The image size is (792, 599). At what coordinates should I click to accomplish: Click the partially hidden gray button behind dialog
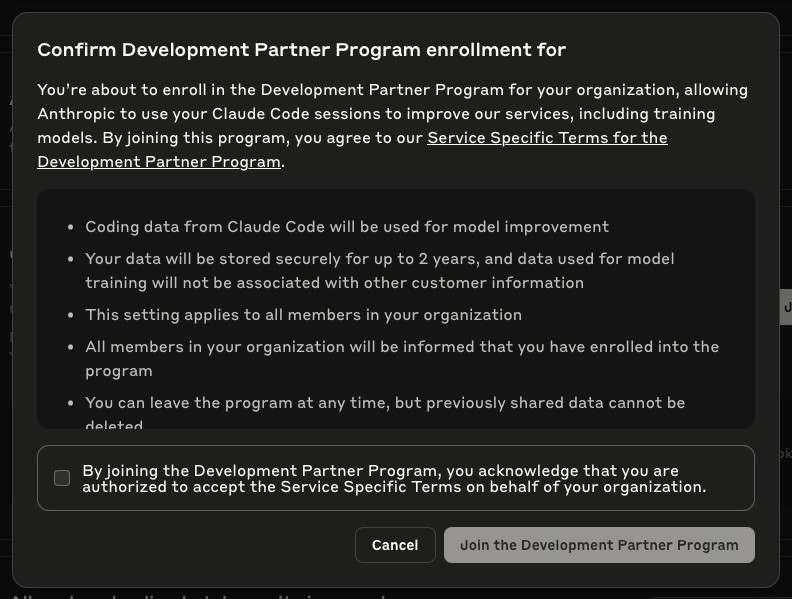[x=786, y=307]
